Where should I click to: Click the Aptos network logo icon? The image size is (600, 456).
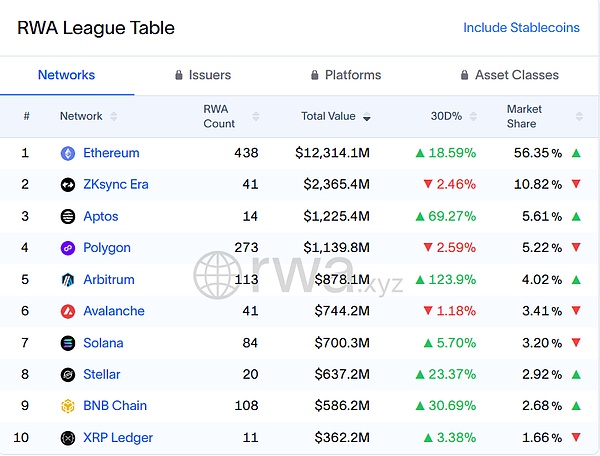coord(68,216)
